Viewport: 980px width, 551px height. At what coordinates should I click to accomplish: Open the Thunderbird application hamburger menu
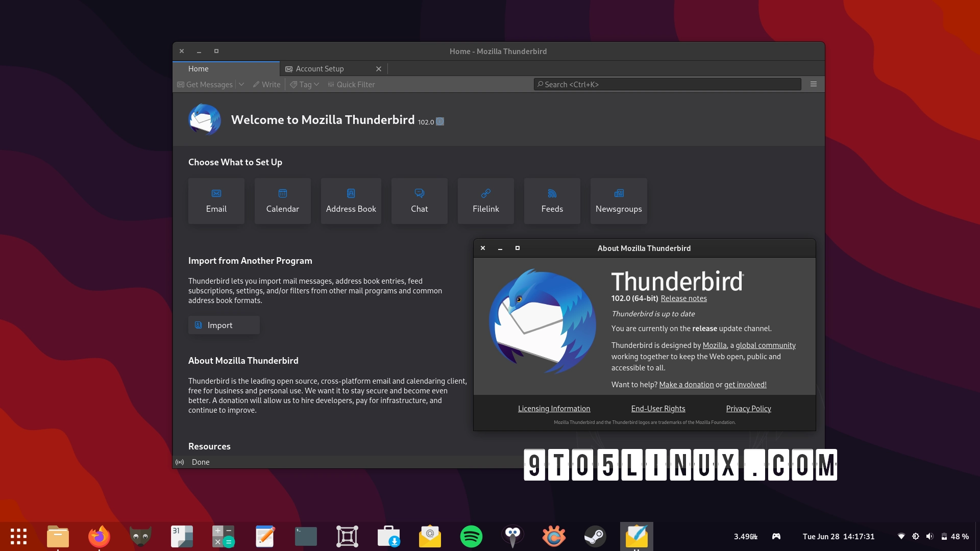coord(813,84)
